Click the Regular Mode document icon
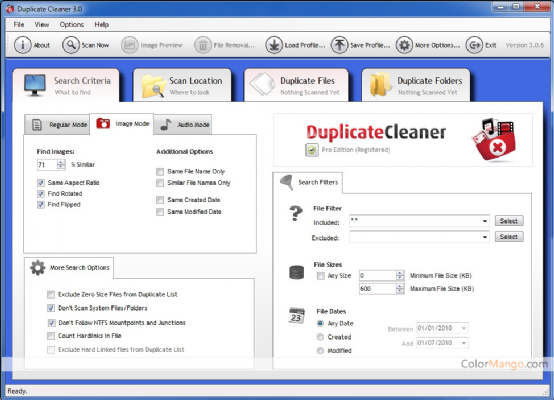The height and width of the screenshot is (400, 554). pyautogui.click(x=37, y=125)
